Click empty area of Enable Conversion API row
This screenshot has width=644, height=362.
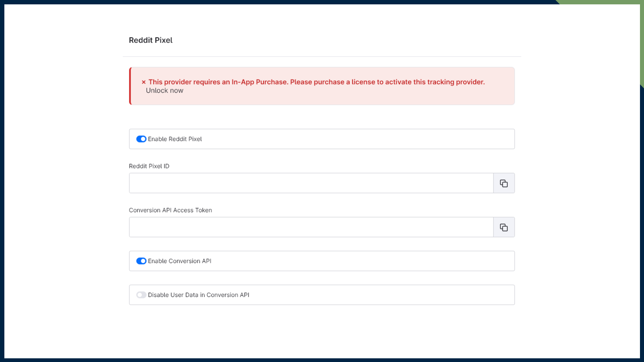369,261
